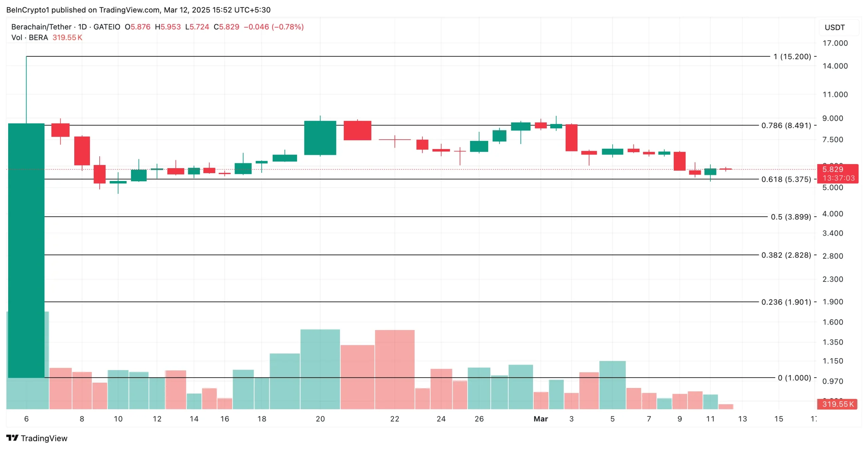This screenshot has height=449, width=868.
Task: Select the TradingView text link at bottom
Action: tap(44, 438)
